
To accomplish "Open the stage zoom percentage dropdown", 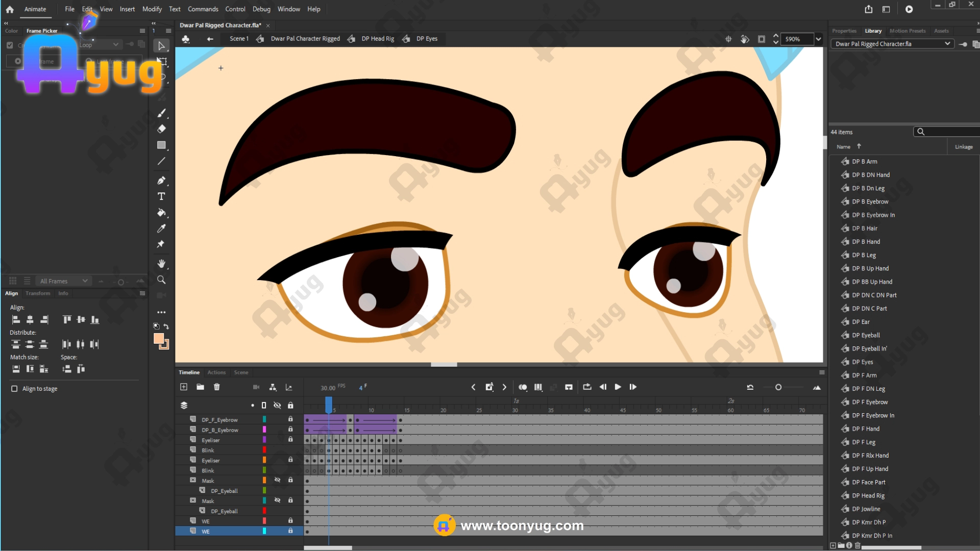I will 818,39.
